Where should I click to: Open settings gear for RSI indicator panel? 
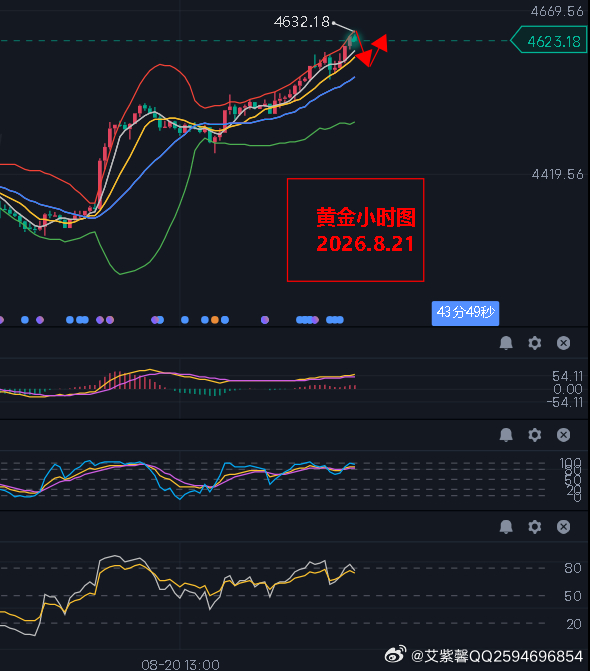[535, 527]
